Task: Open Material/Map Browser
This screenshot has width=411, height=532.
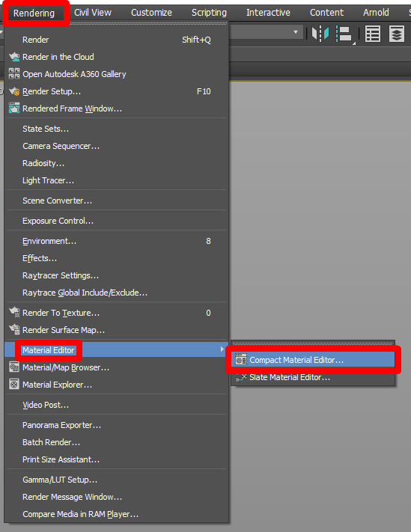Action: [116, 368]
